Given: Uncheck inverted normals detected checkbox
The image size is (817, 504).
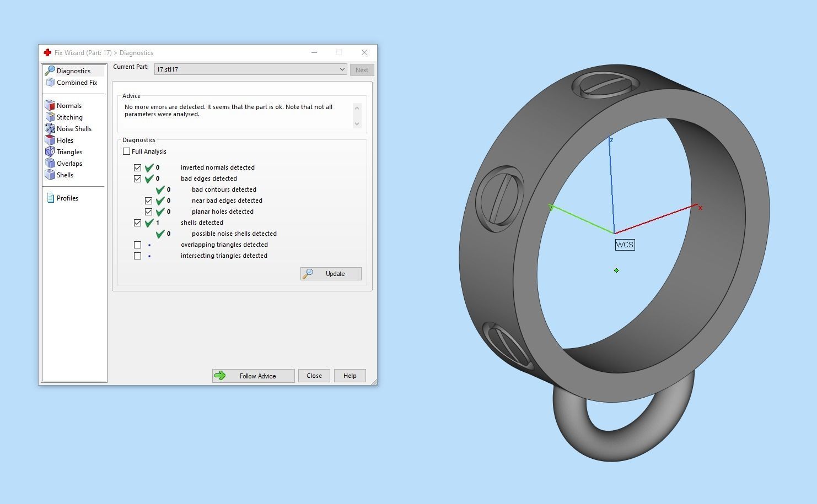Looking at the screenshot, I should pyautogui.click(x=137, y=167).
